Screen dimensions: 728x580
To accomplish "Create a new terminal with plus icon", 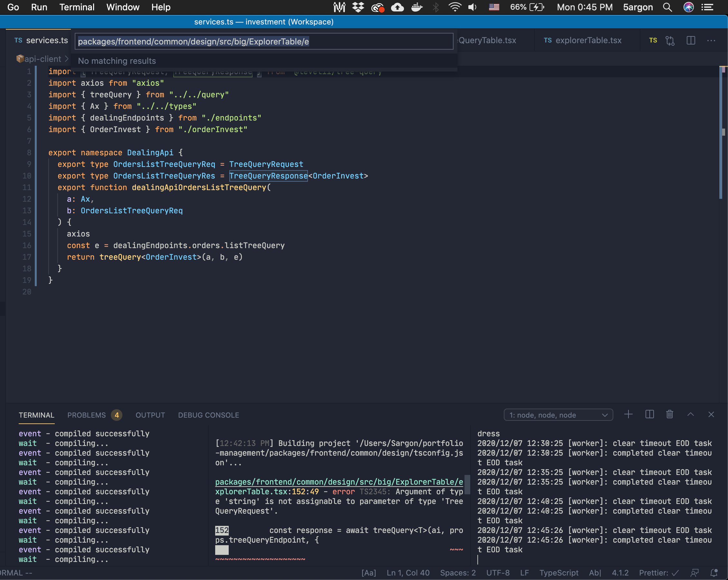I will coord(628,414).
